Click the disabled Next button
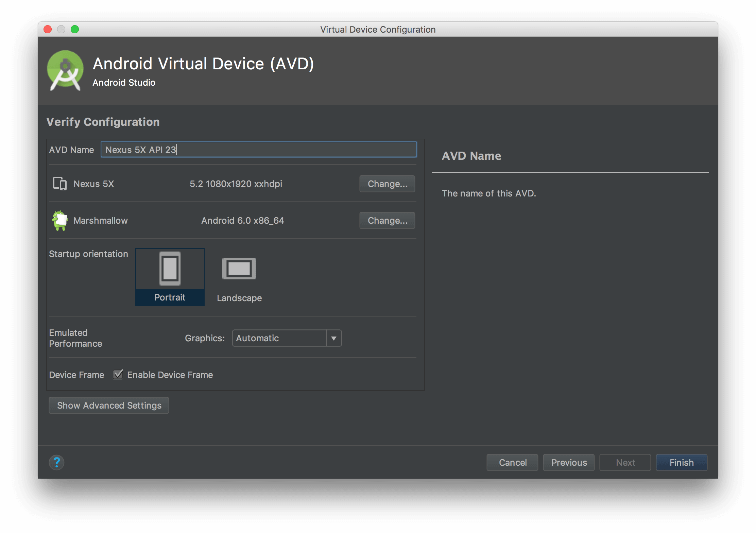 [625, 462]
